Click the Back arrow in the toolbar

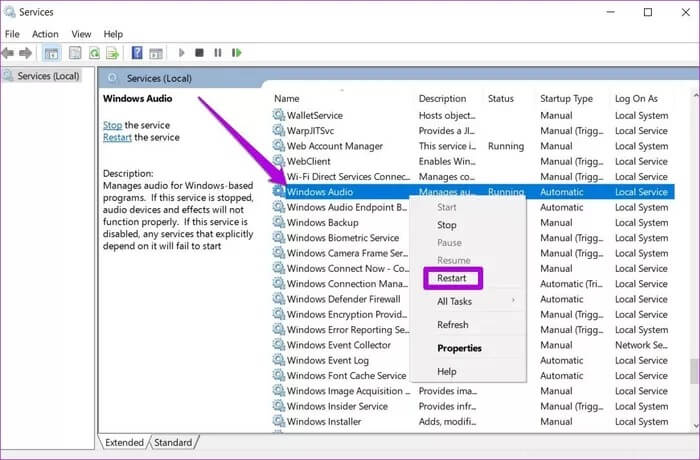tap(8, 53)
